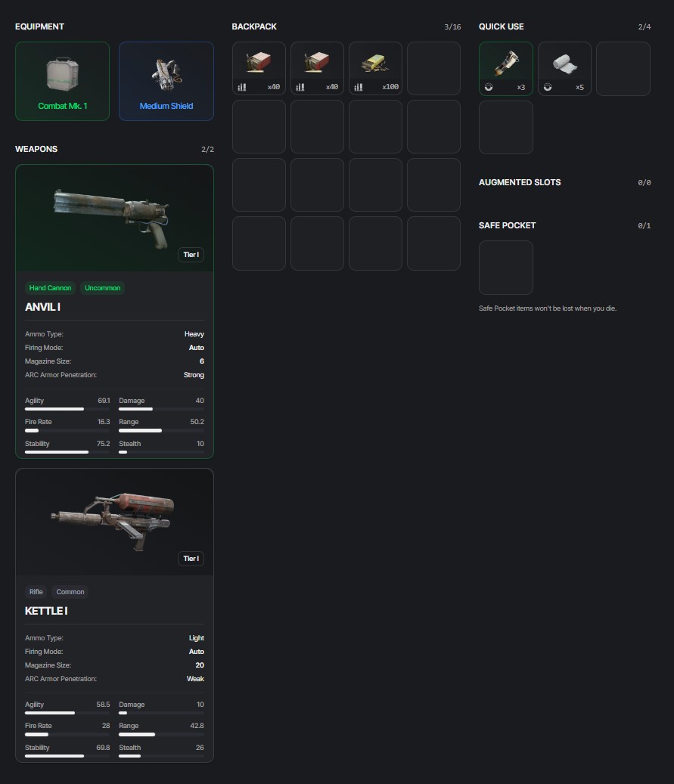Click the Tier I badge on Kettle
This screenshot has height=784, width=674.
(191, 559)
